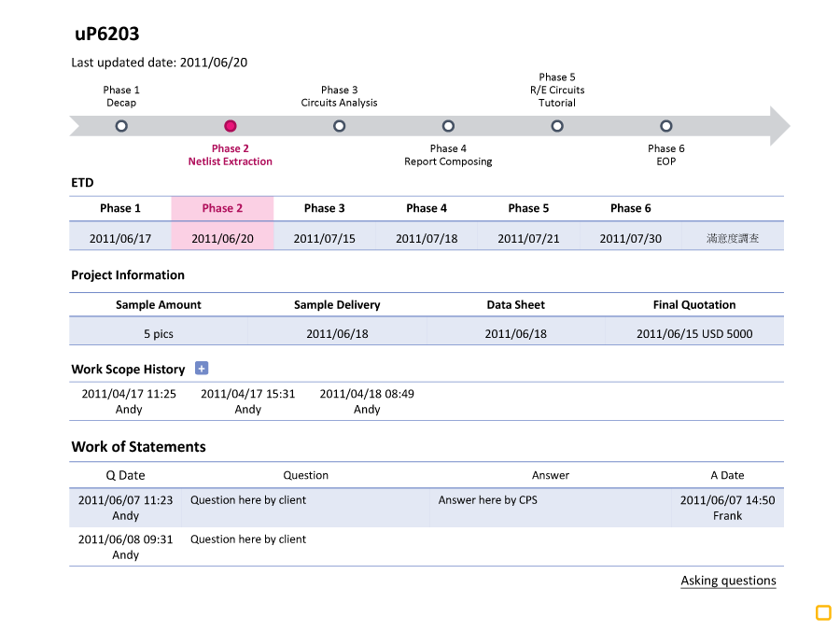Click the yellow square icon at bottom right
The height and width of the screenshot is (630, 840).
823,612
